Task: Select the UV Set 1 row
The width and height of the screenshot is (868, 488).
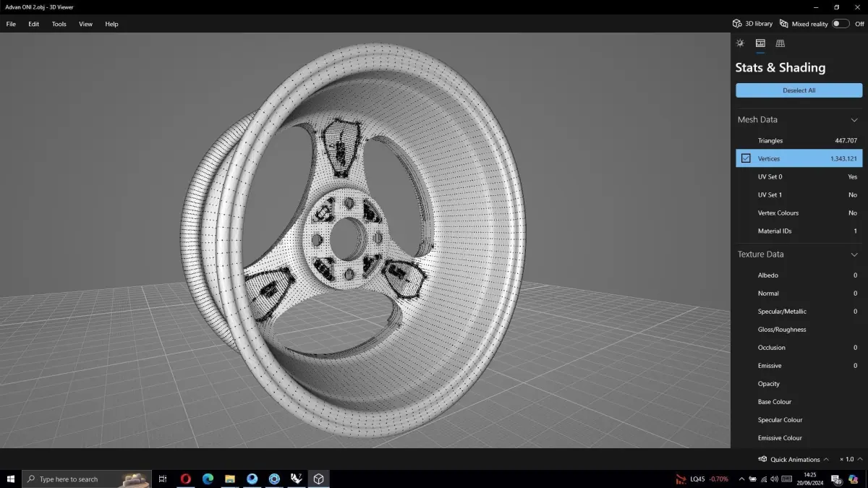Action: point(799,194)
